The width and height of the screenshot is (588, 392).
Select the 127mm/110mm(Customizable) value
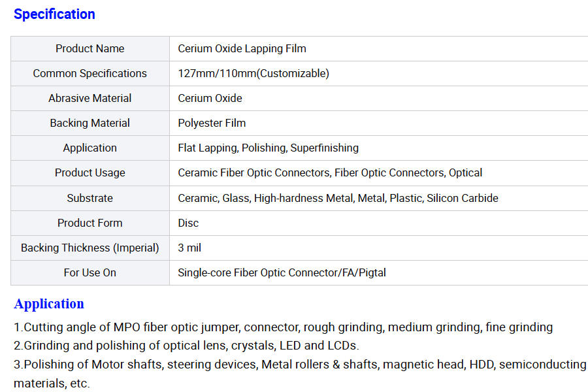pyautogui.click(x=253, y=73)
